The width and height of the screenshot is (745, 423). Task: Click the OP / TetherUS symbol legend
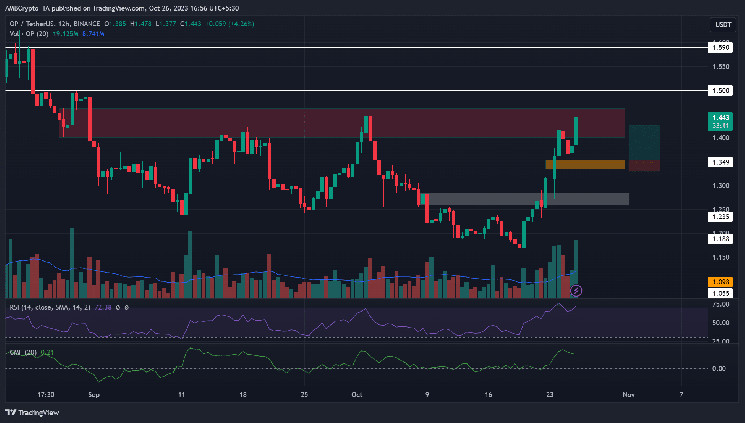pyautogui.click(x=55, y=24)
